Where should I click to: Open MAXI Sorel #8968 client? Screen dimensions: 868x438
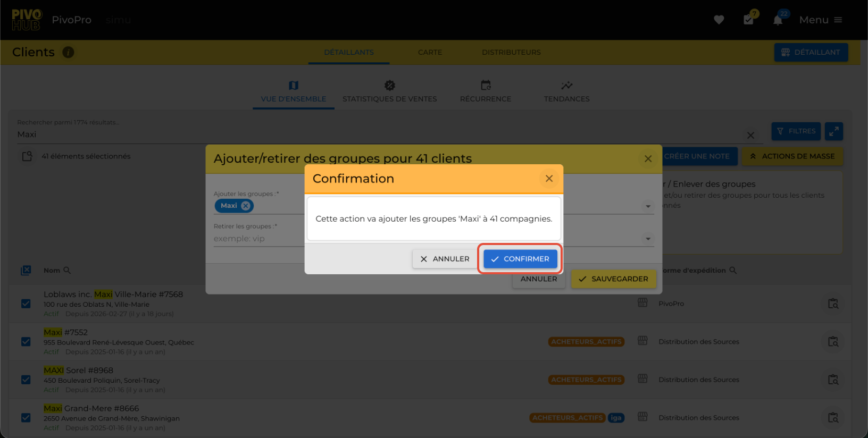(78, 370)
